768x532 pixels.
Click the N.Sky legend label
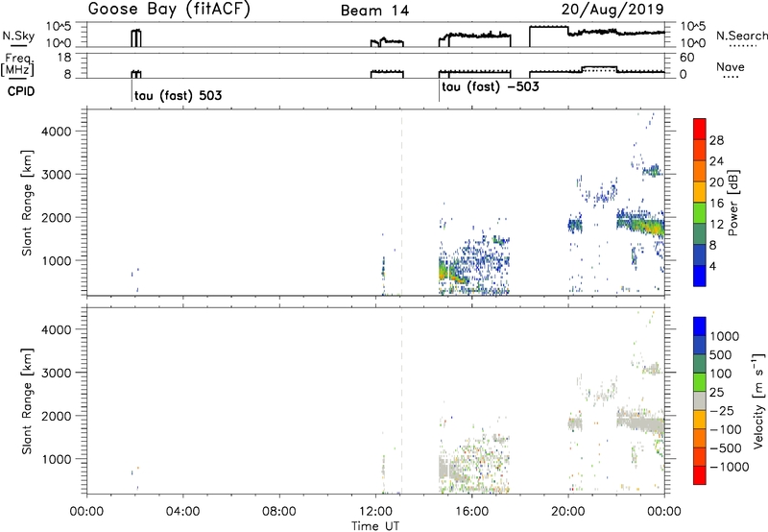[18, 36]
